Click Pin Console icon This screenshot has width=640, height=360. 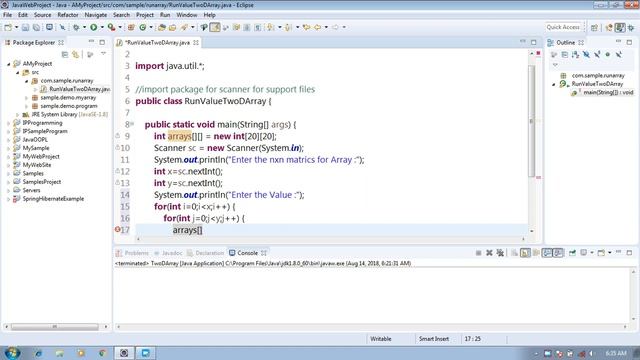pyautogui.click(x=572, y=253)
